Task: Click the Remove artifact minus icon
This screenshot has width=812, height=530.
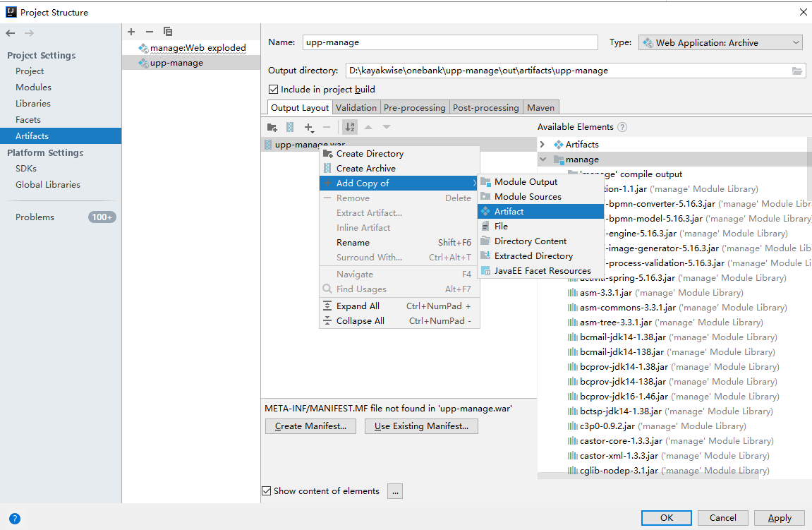Action: [x=149, y=32]
